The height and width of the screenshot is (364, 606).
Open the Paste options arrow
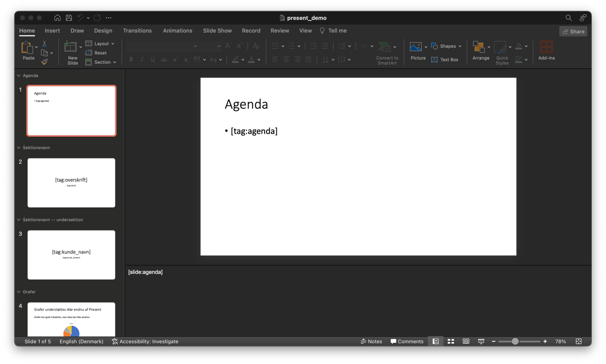[x=36, y=47]
